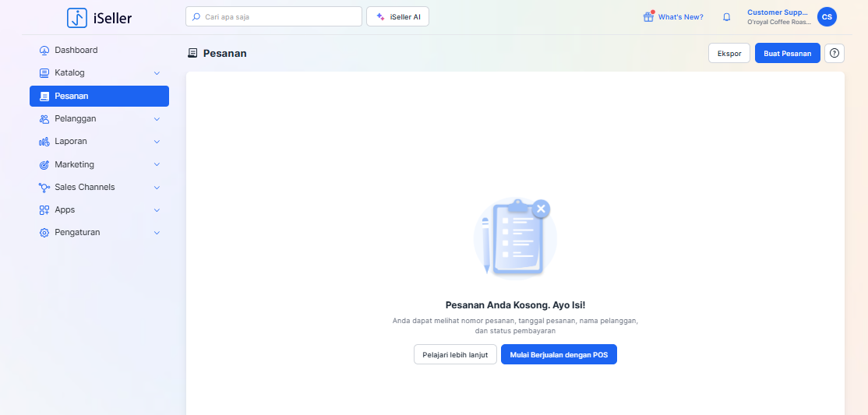Click the Buat Pesanan button
868x415 pixels.
point(787,53)
